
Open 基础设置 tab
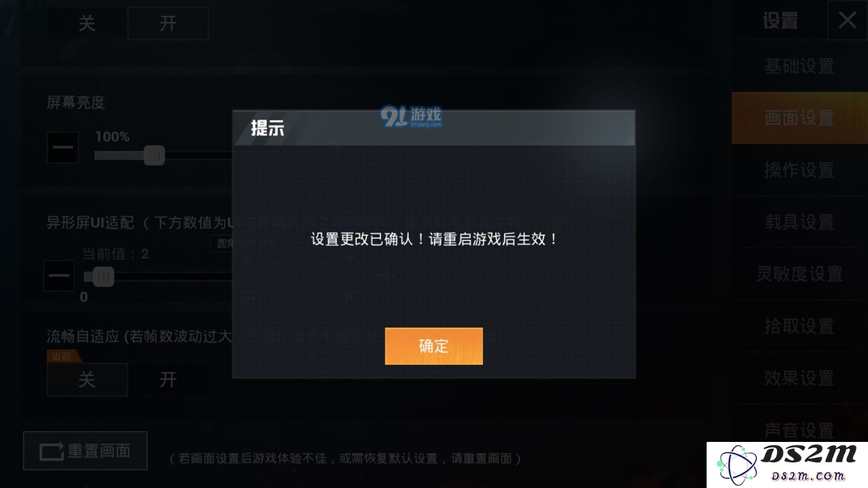[x=800, y=66]
